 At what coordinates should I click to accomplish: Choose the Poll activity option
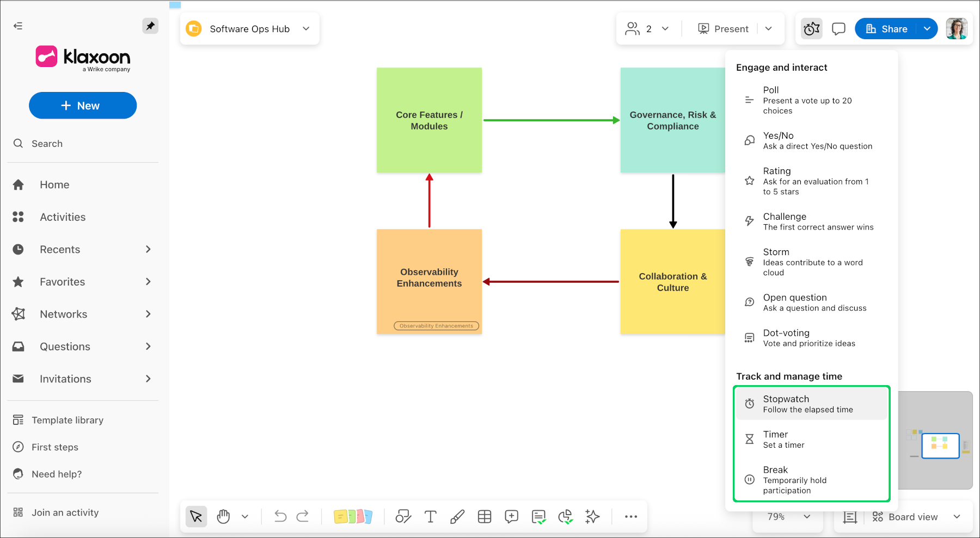[811, 100]
